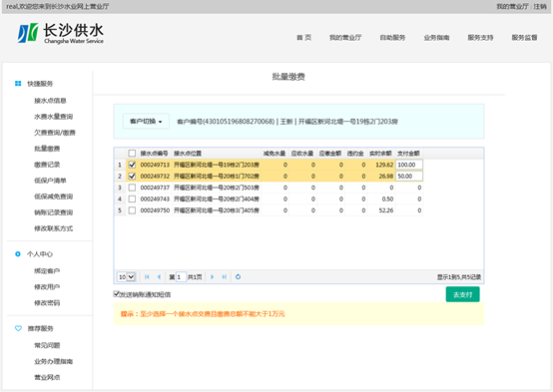This screenshot has width=553, height=392.
Task: Open the 客户切换 dropdown
Action: [x=146, y=122]
